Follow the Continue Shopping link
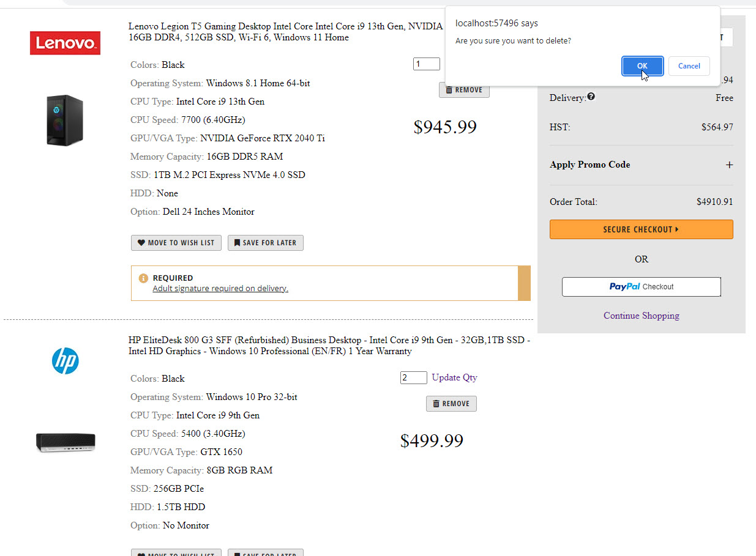 point(641,316)
